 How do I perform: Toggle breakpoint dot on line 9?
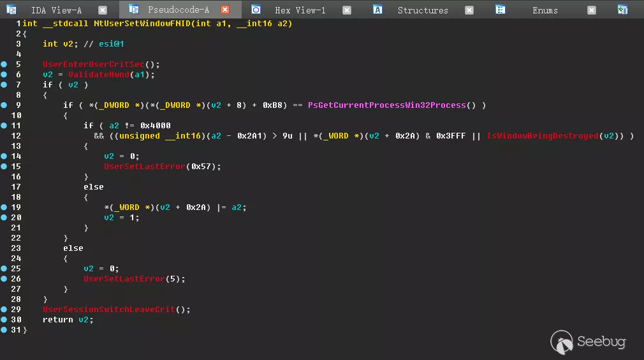click(x=4, y=105)
